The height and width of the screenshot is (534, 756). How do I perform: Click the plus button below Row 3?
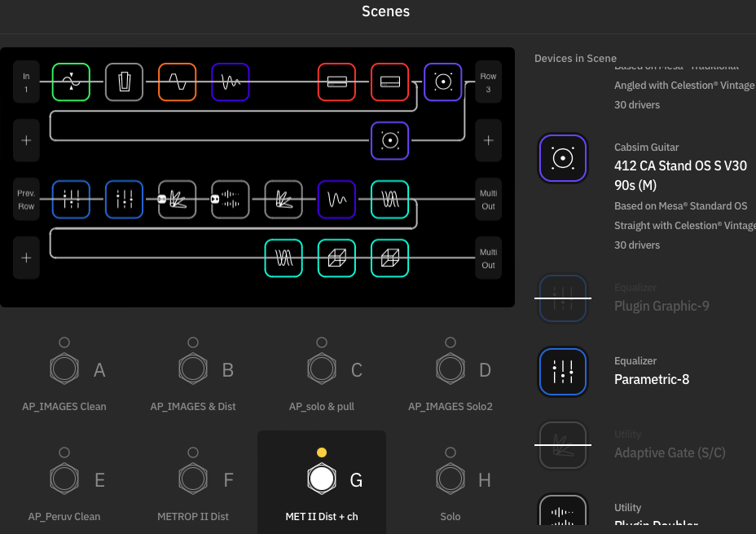[x=488, y=140]
